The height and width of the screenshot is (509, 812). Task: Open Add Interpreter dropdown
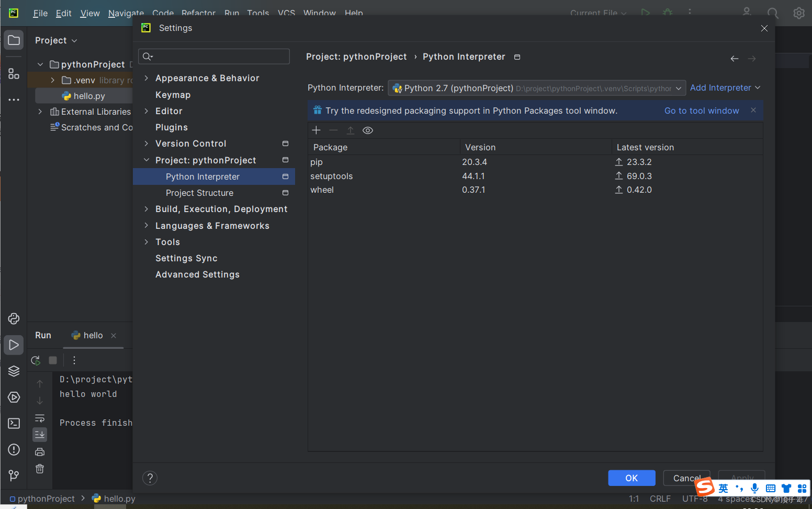(x=725, y=88)
